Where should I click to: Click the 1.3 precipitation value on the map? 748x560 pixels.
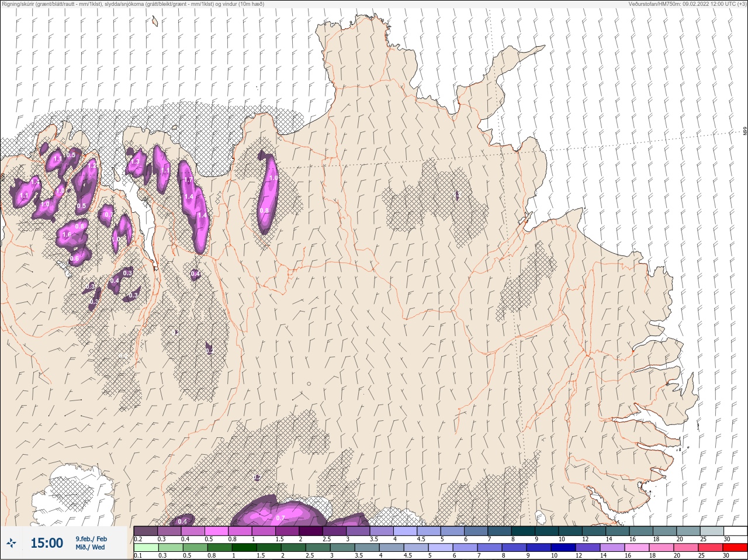tap(136, 161)
